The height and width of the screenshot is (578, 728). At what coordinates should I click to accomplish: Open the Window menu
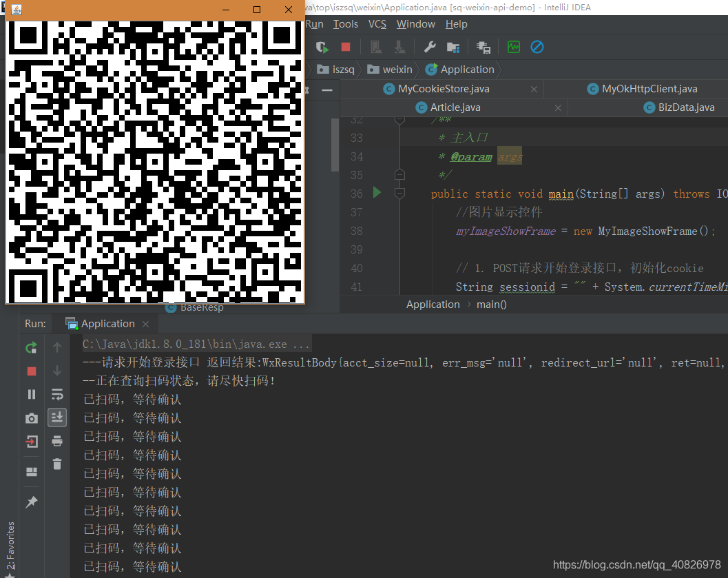[416, 24]
